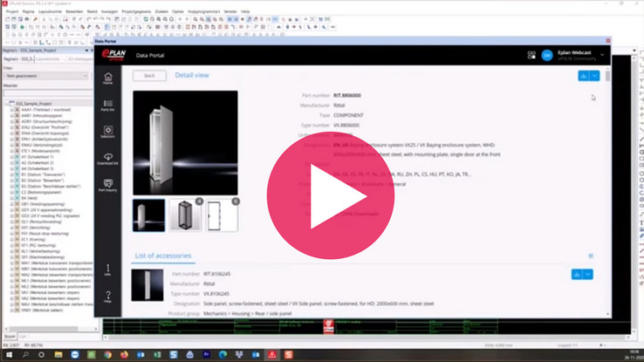644x362 pixels.
Task: Collapse the ESS_Sample_Project tree root
Action: pos(7,104)
